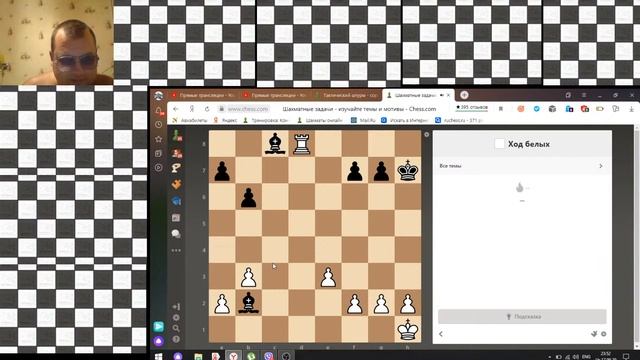Collapse the Chess.com sidebar with arrow icon
The width and height of the screenshot is (640, 360).
176,307
